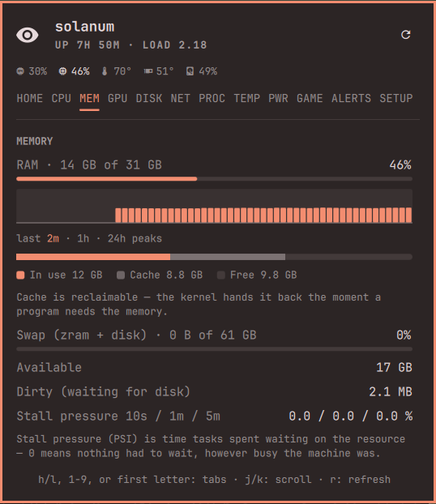Click the memory history bar chart
The width and height of the screenshot is (436, 504).
[214, 206]
